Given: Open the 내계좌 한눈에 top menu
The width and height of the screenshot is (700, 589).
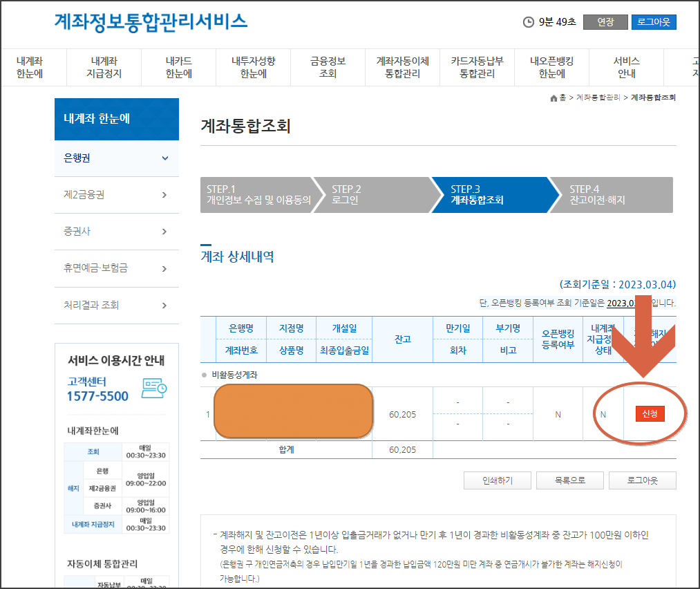Looking at the screenshot, I should coord(30,68).
